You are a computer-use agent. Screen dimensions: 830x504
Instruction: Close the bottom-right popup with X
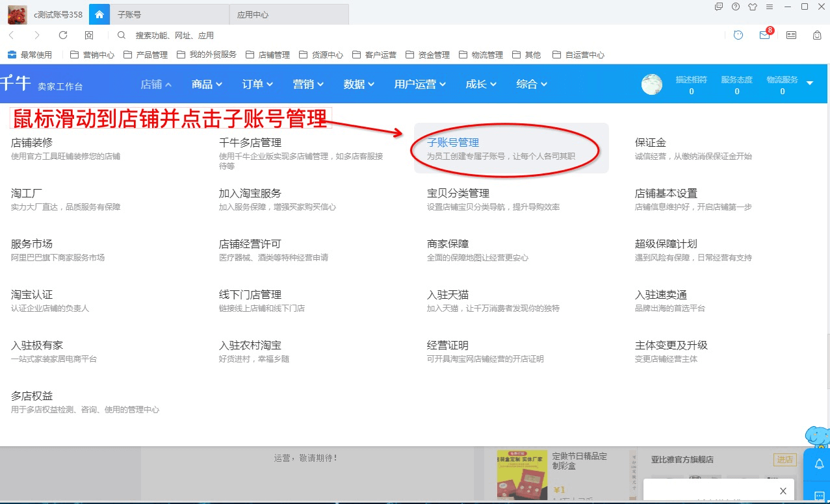tap(783, 491)
